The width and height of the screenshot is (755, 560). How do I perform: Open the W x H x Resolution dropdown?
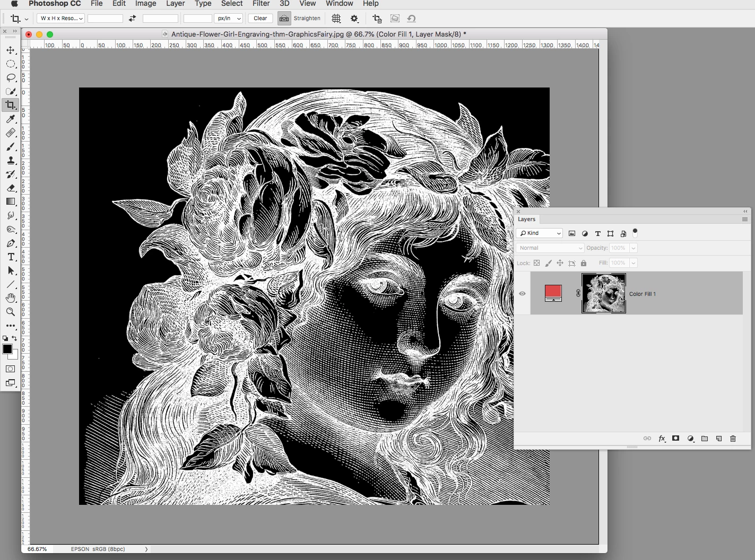point(61,18)
